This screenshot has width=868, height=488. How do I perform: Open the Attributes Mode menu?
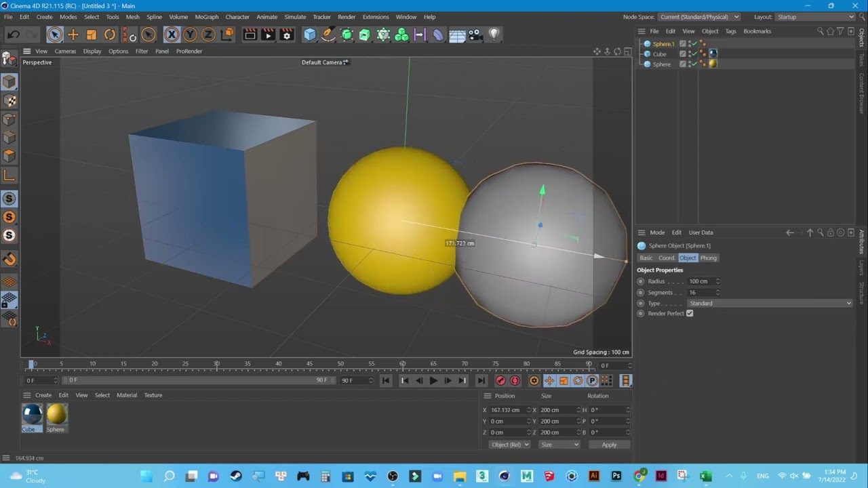(x=657, y=232)
